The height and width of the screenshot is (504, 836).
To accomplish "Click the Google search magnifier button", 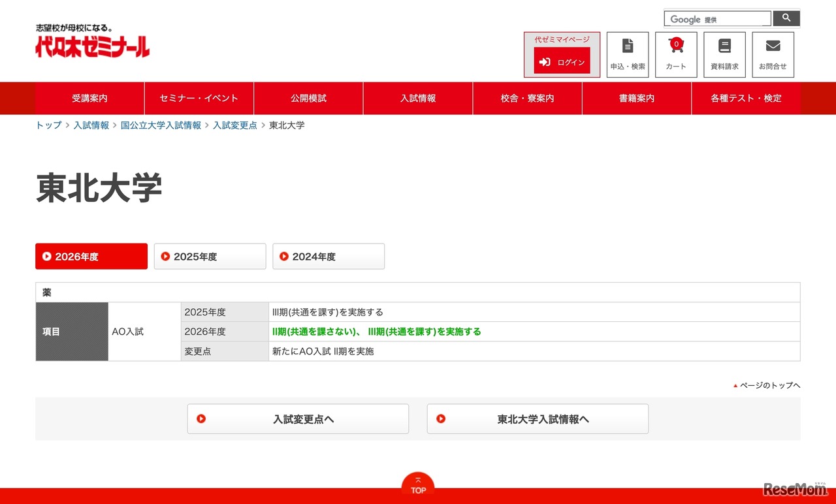I will pyautogui.click(x=786, y=18).
